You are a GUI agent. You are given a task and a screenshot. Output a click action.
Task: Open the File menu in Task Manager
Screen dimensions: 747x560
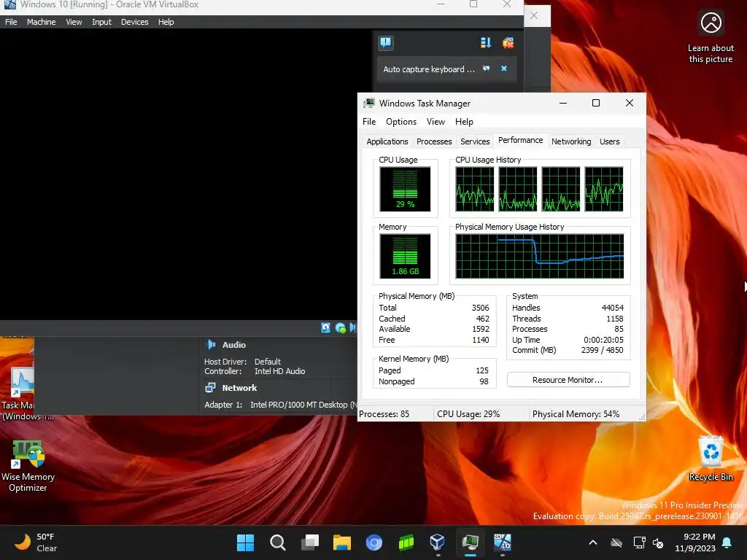click(368, 122)
